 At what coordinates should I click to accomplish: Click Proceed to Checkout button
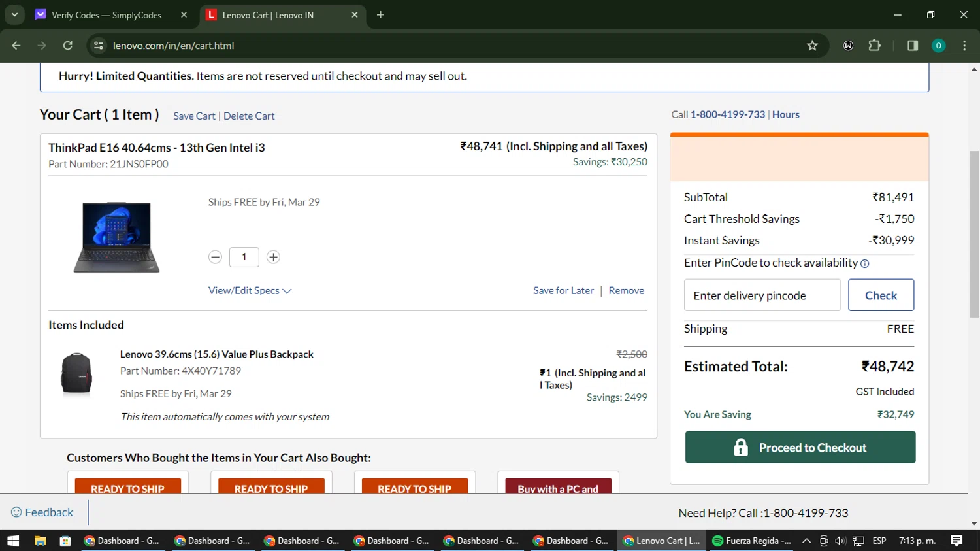800,447
